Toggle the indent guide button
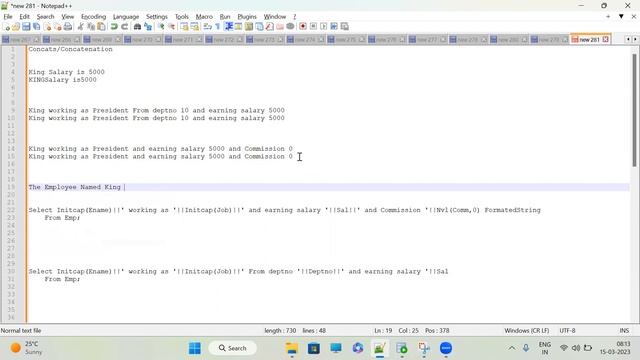Screen dimensions: 640x360 (229, 27)
